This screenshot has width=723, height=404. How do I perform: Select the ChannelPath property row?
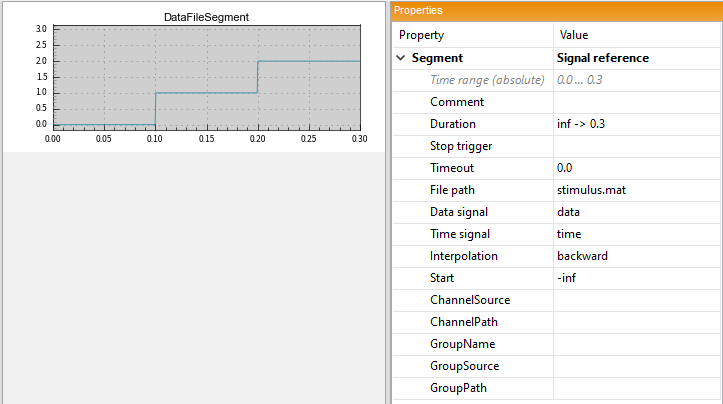click(557, 322)
